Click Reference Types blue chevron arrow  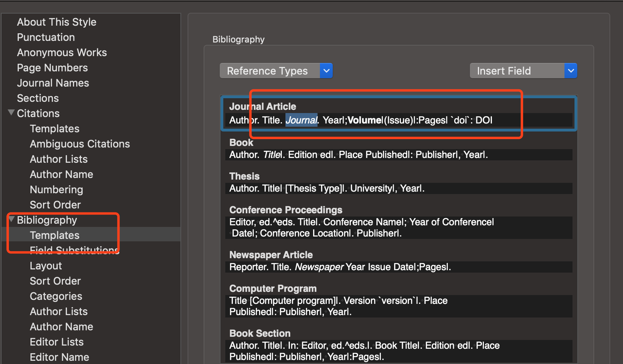coord(326,71)
